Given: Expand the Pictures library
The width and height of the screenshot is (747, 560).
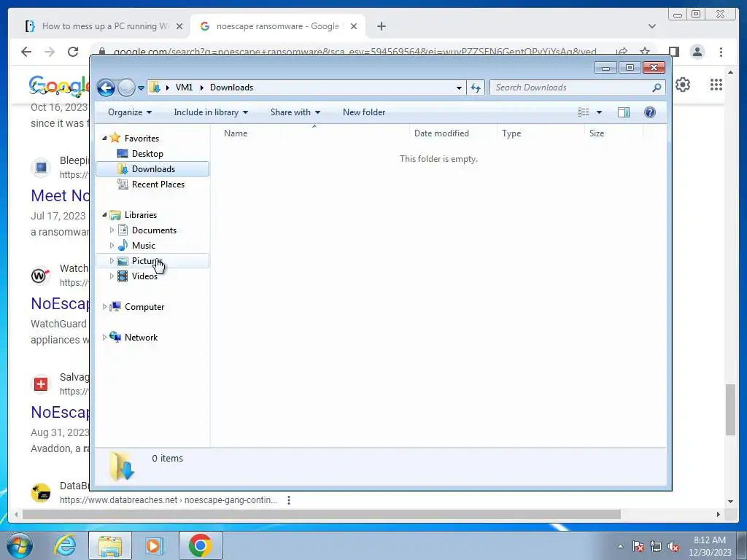Looking at the screenshot, I should pos(112,260).
